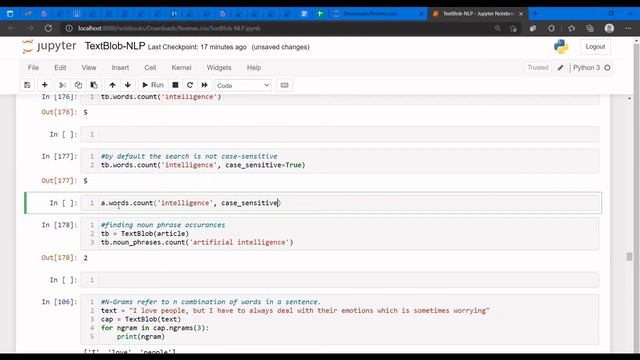Insert a cell below with the plus icon
This screenshot has height=360, width=640.
coord(44,85)
